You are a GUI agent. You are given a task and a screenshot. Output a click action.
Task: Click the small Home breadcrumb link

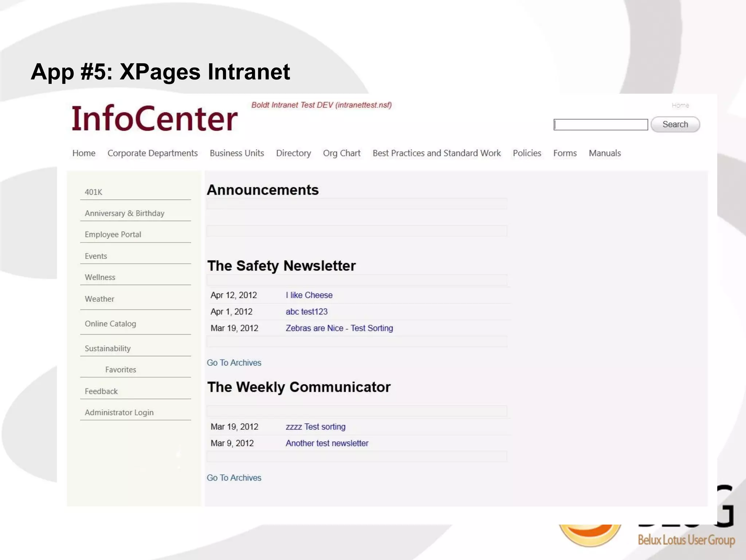pos(680,105)
